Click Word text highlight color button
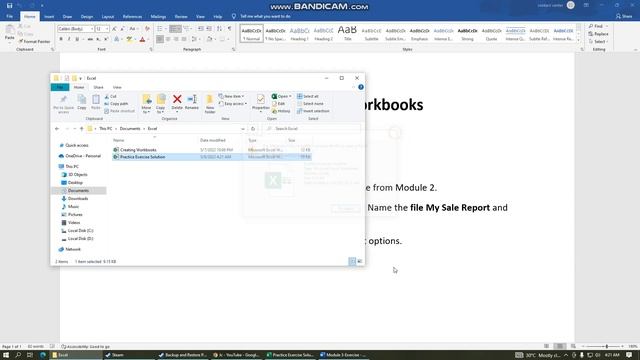The width and height of the screenshot is (640, 360). [x=129, y=39]
